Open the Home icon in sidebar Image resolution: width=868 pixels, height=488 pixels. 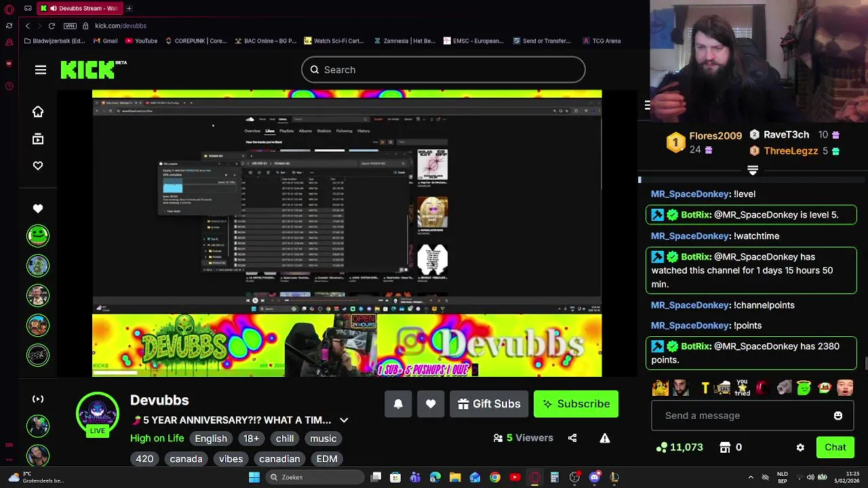pyautogui.click(x=38, y=112)
